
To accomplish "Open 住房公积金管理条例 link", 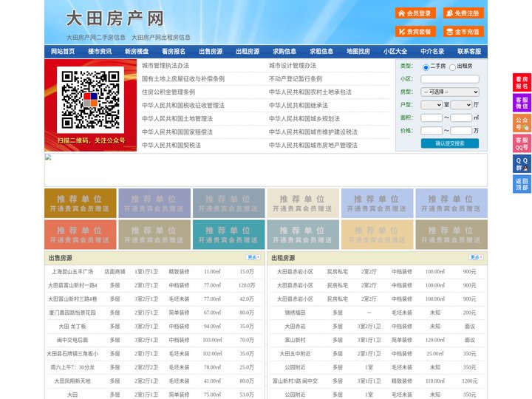I will 168,92.
